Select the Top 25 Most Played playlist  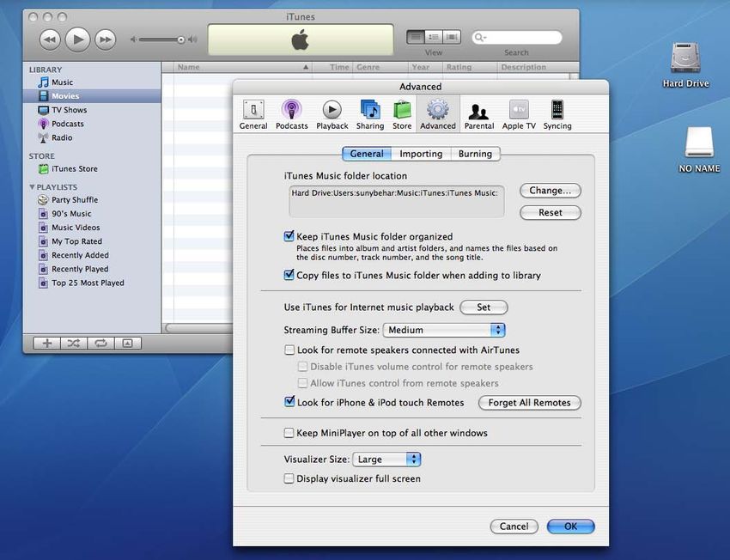tap(88, 283)
